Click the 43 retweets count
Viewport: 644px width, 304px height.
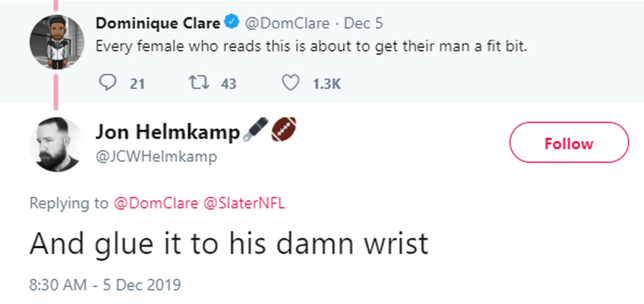[229, 84]
